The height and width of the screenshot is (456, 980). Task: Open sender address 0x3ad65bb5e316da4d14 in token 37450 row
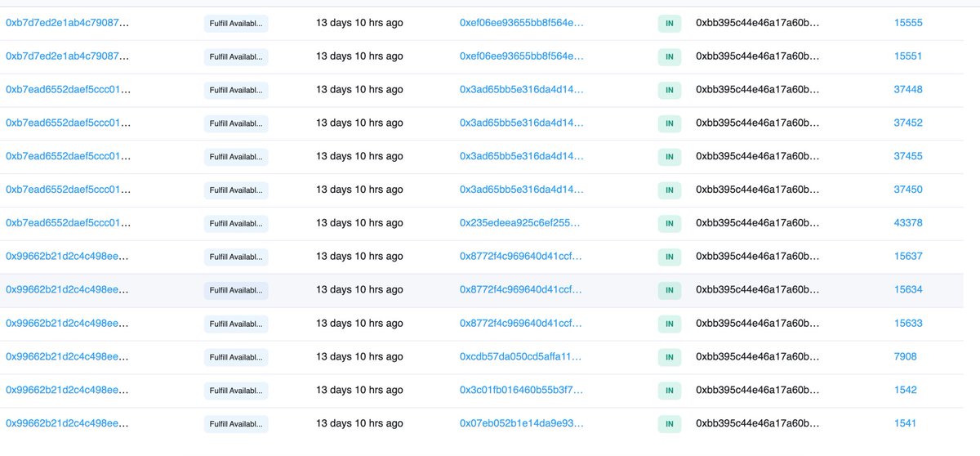coord(522,190)
